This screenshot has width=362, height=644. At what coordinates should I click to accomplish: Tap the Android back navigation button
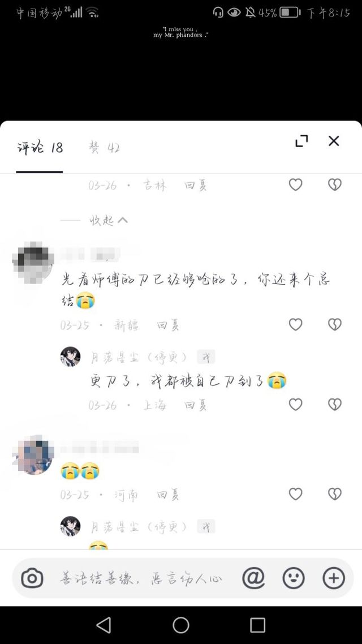point(104,625)
